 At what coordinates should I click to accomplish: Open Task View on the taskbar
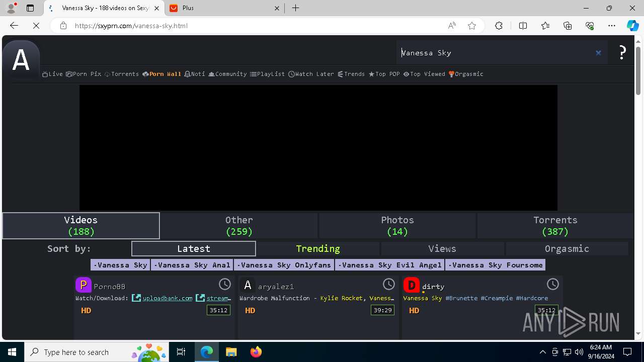(181, 352)
